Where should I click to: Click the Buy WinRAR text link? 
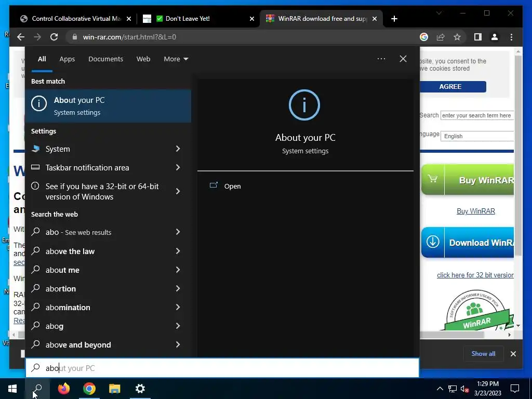[x=476, y=211]
